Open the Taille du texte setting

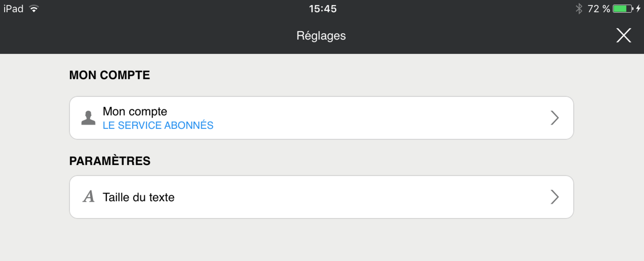point(138,197)
